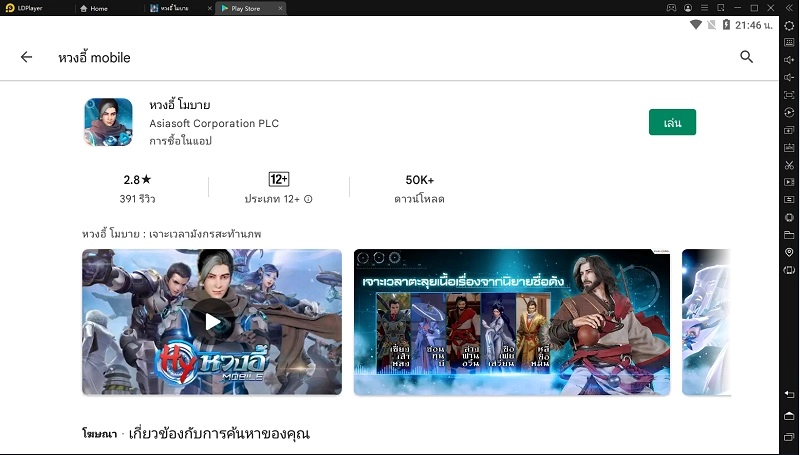Click the เกี่ยวข้องกับการค้นหาของคุณ section heading
The height and width of the screenshot is (455, 800).
point(219,434)
